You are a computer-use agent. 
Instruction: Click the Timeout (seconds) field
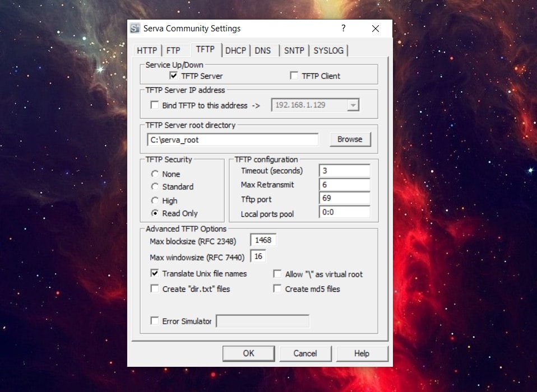(x=345, y=171)
